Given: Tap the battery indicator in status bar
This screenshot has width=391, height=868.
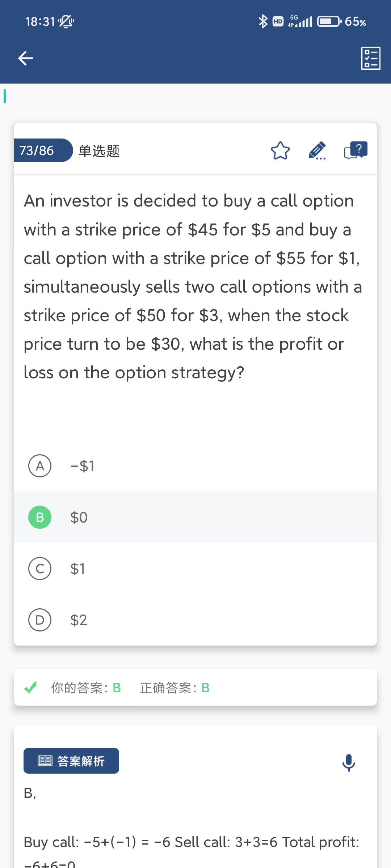Looking at the screenshot, I should pyautogui.click(x=329, y=21).
